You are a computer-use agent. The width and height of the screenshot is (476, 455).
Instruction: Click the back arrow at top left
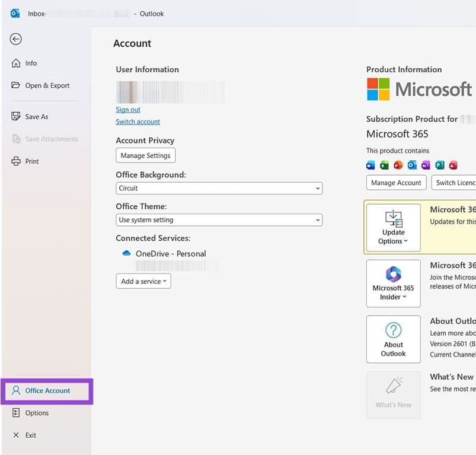(x=15, y=39)
